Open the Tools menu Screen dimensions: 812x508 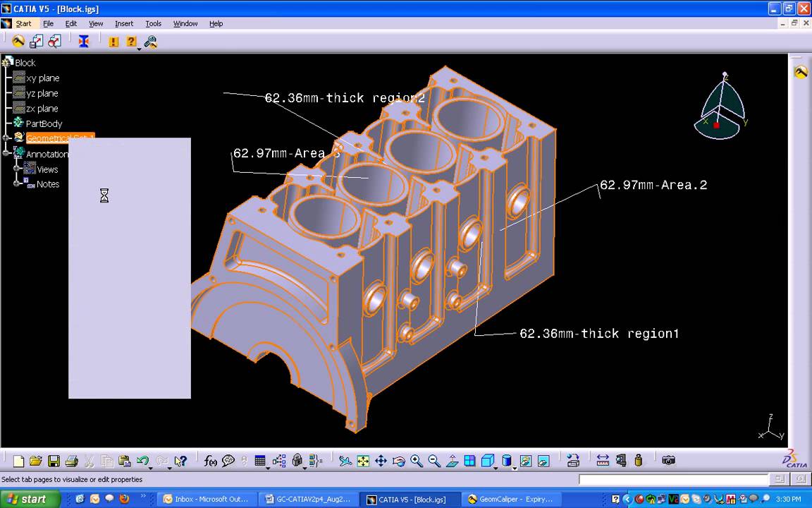coord(153,24)
